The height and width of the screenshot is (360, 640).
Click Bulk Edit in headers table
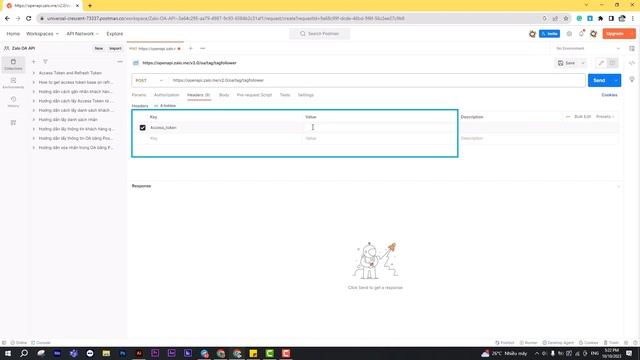582,117
